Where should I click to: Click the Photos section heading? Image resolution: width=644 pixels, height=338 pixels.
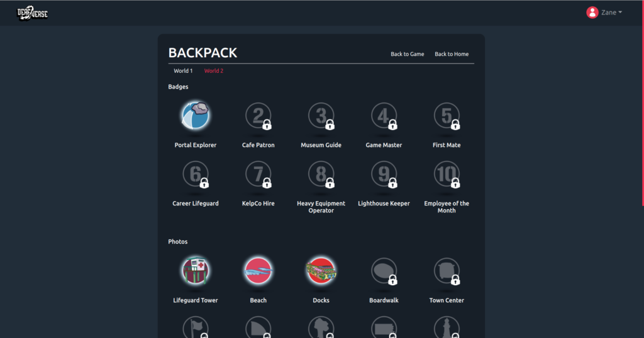pyautogui.click(x=178, y=242)
